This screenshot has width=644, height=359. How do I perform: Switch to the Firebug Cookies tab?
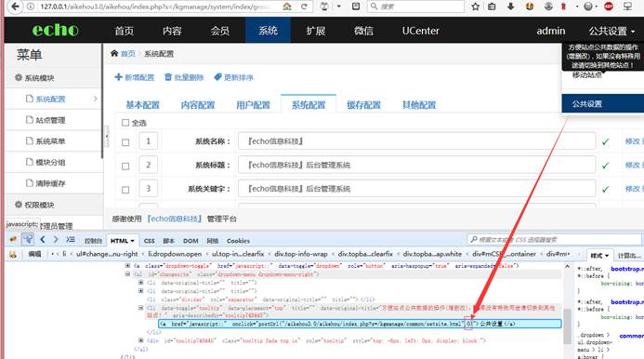click(x=238, y=241)
